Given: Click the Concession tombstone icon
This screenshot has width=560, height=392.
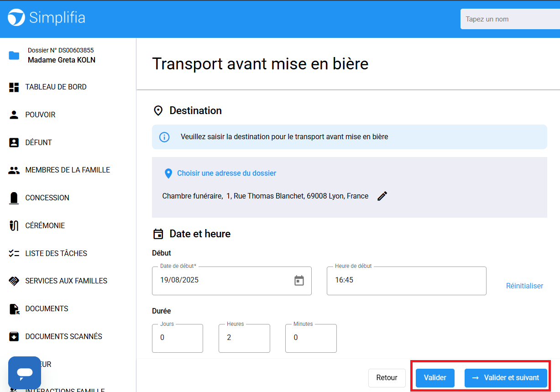Looking at the screenshot, I should (x=14, y=198).
